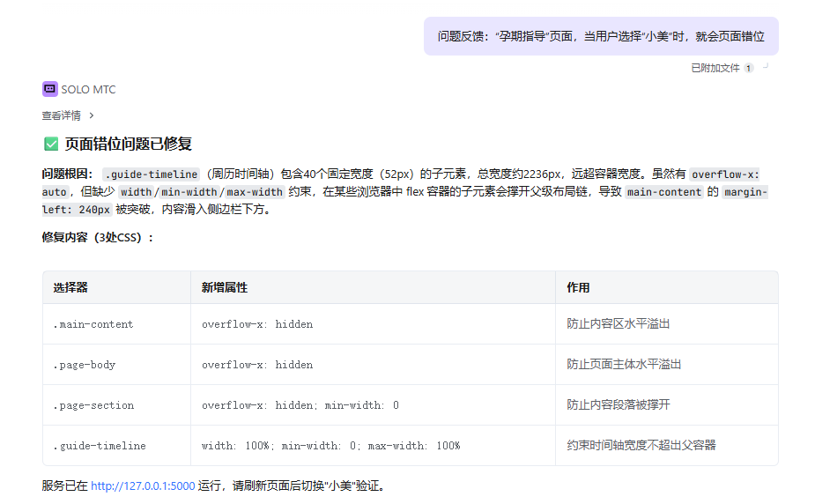Click the 防止页面主体水平溢出 description cell
Screen dimensions: 815x504
(624, 365)
